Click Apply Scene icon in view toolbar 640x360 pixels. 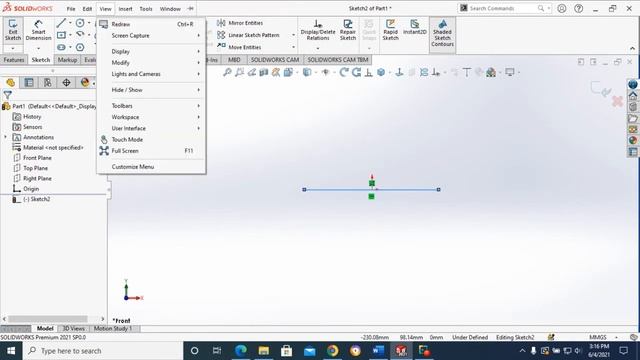pyautogui.click(x=491, y=73)
